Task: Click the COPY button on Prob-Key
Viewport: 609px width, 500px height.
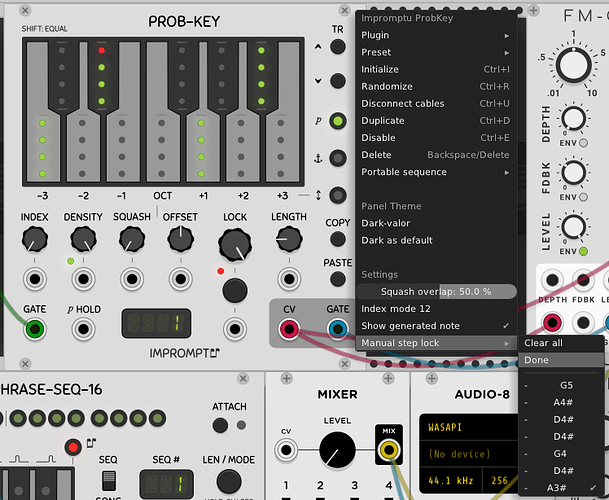Action: tap(338, 239)
